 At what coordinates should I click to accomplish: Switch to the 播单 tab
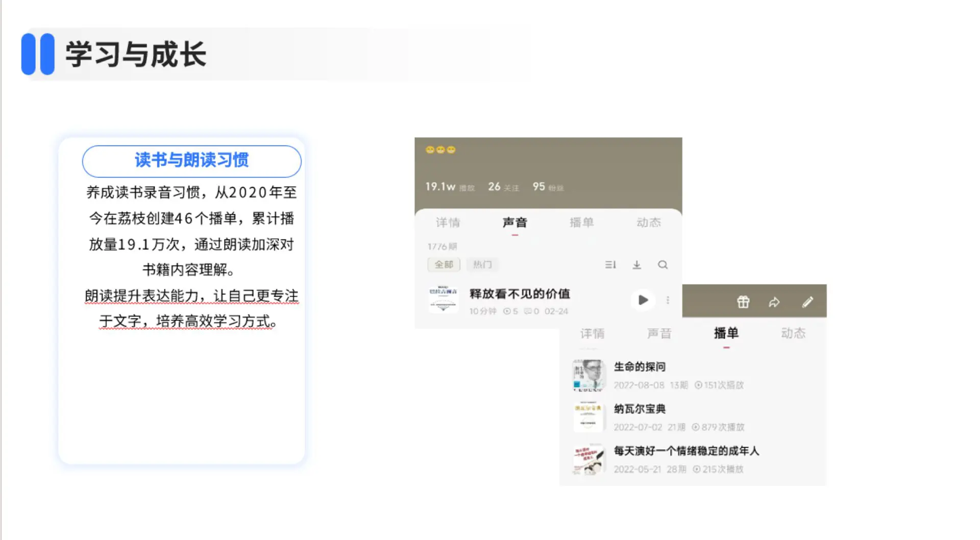(727, 333)
